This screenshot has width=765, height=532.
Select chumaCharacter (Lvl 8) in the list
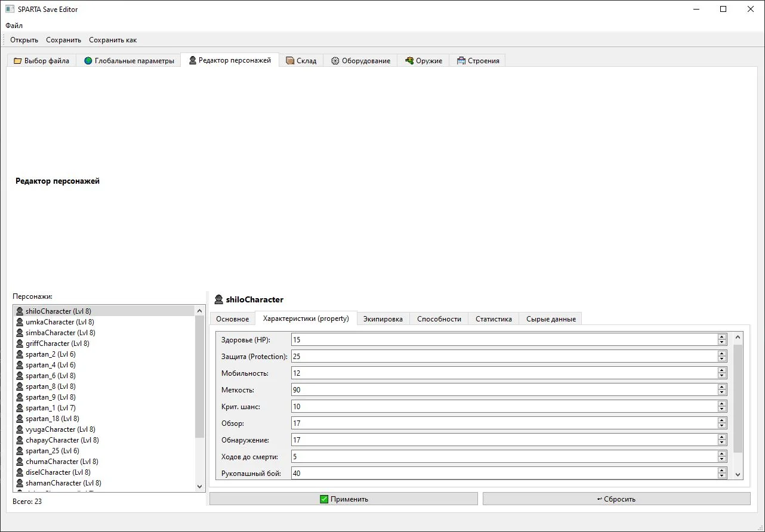pyautogui.click(x=104, y=461)
